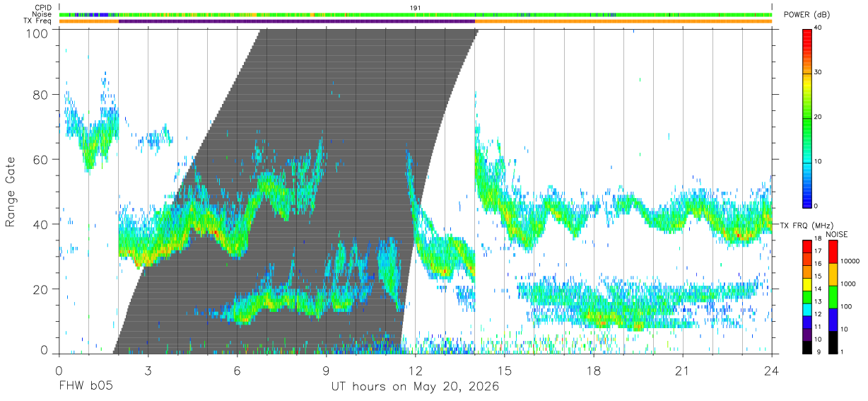Click the 'POWER (dB)' legend title
Viewport: 868px width, 401px height.
pyautogui.click(x=807, y=15)
